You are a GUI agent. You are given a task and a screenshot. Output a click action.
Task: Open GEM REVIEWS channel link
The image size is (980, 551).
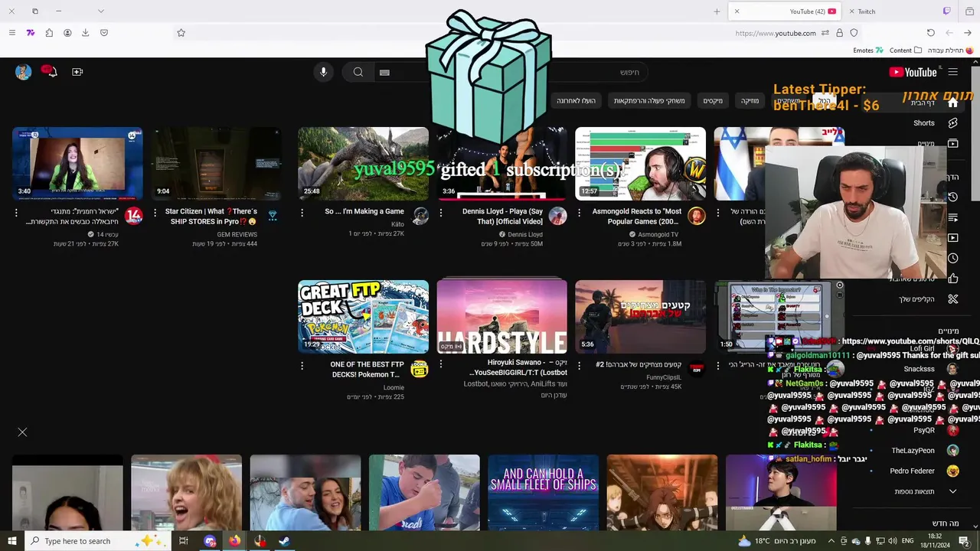[x=237, y=234]
